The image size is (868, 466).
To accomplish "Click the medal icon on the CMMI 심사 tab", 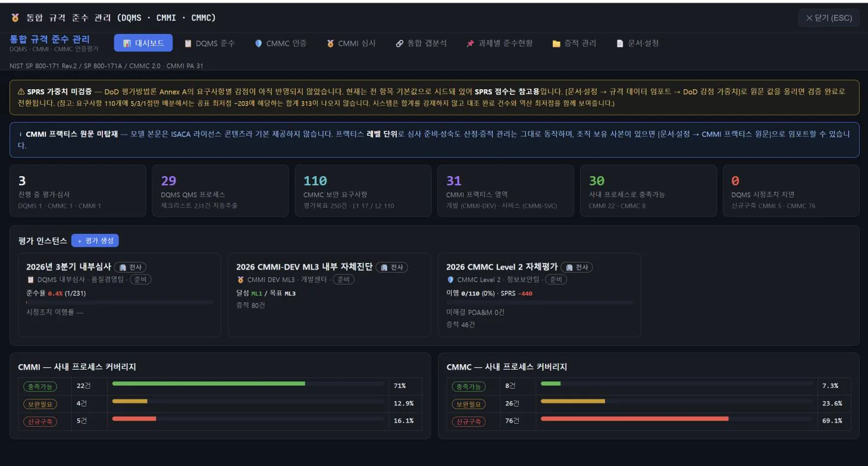I will [x=330, y=43].
